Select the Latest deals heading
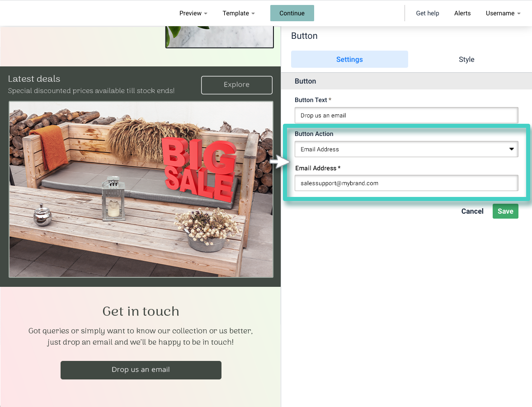 [34, 79]
